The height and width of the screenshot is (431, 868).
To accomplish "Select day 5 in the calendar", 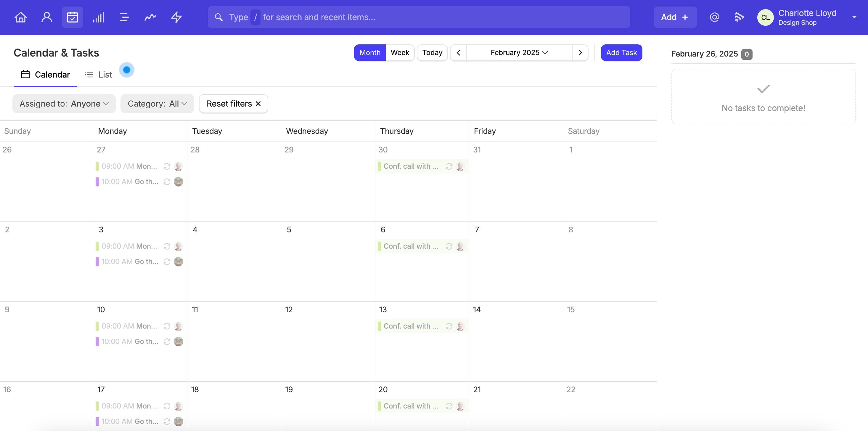I will click(289, 230).
